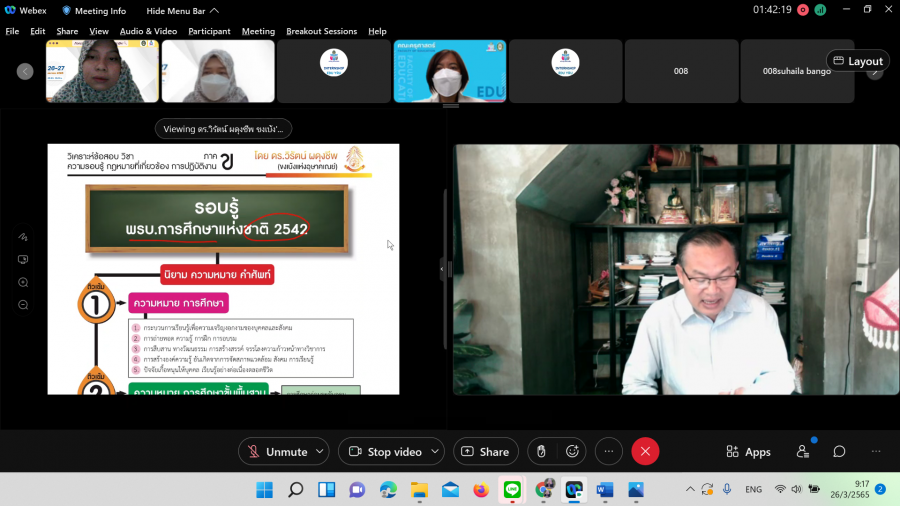The width and height of the screenshot is (900, 506).
Task: Open the Audio & Video menu
Action: point(148,31)
